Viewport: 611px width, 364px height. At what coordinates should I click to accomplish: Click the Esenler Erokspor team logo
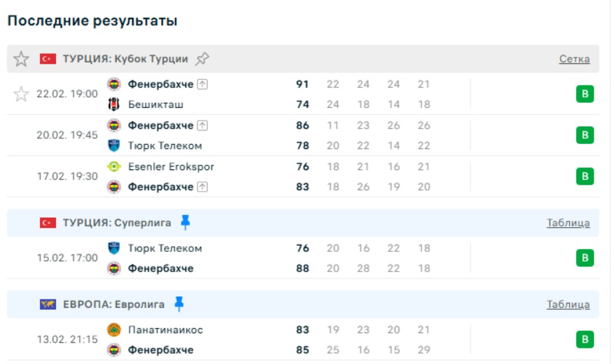[114, 167]
